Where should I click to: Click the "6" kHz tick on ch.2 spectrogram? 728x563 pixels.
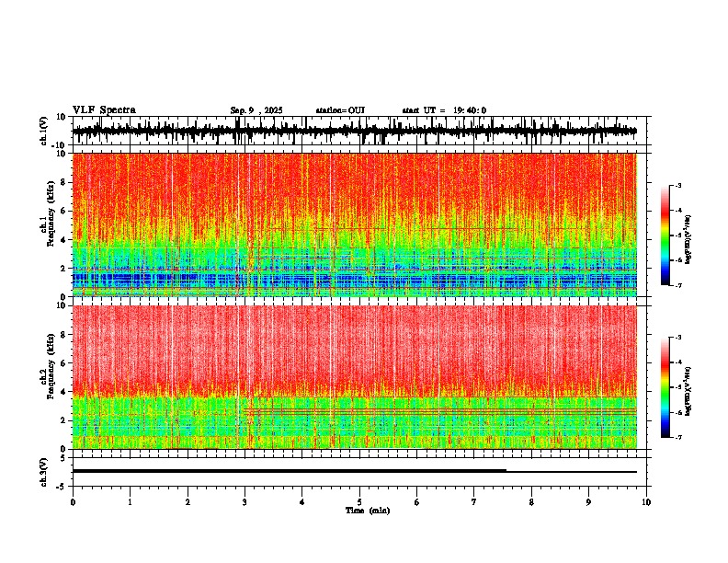tap(63, 363)
